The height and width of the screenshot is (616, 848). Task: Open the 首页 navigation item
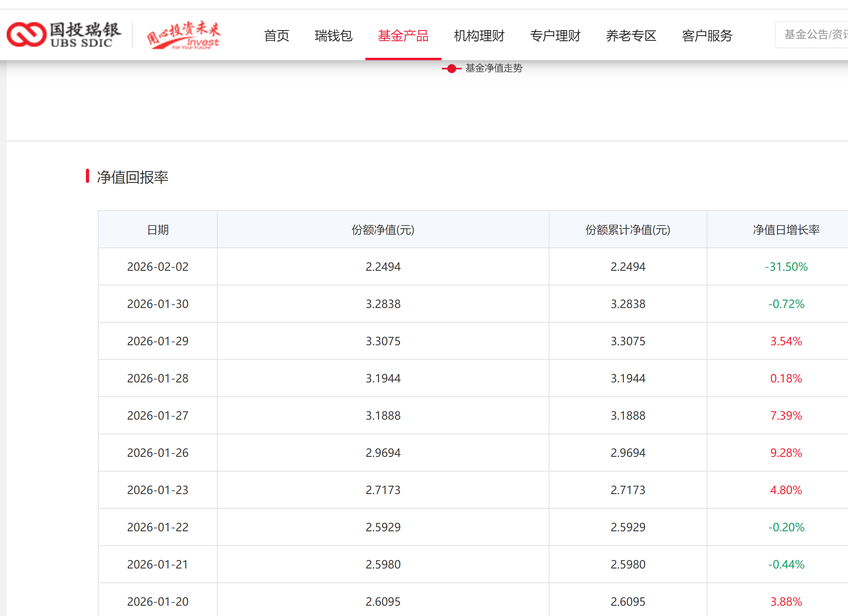pyautogui.click(x=277, y=36)
